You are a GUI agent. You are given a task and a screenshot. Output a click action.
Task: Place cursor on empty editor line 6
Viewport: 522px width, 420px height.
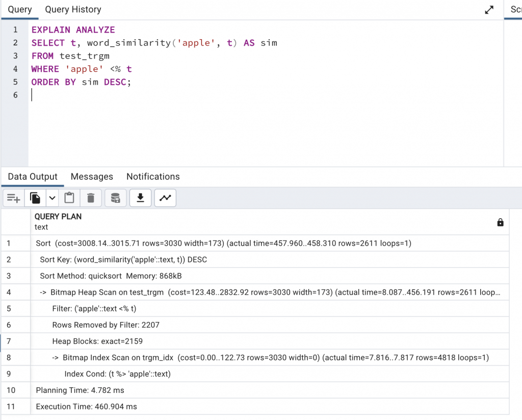pyautogui.click(x=266, y=95)
